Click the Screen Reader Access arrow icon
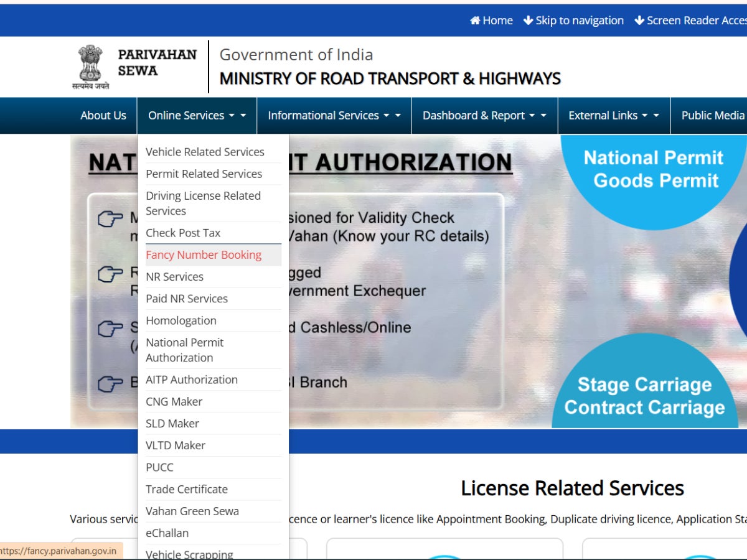The height and width of the screenshot is (560, 747). point(639,21)
